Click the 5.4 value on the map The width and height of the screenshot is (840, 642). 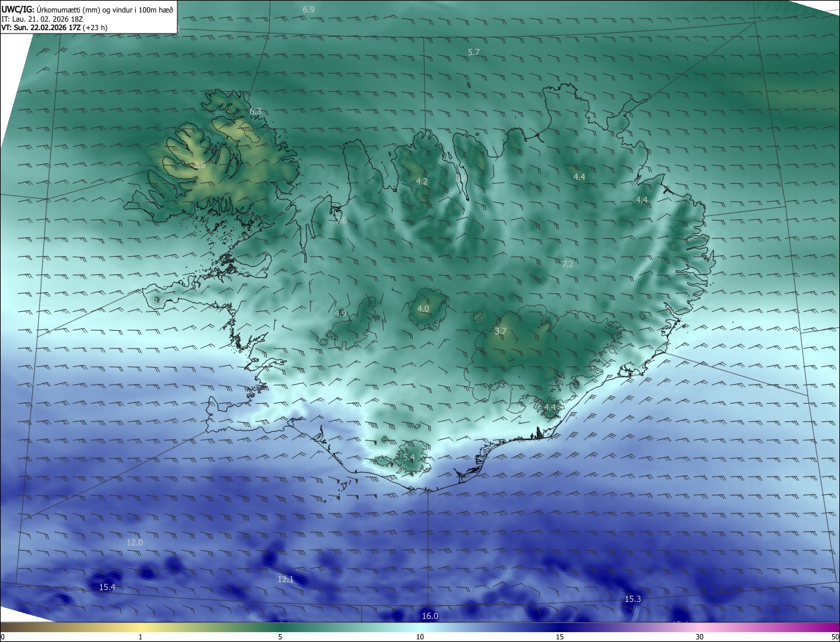point(409,458)
